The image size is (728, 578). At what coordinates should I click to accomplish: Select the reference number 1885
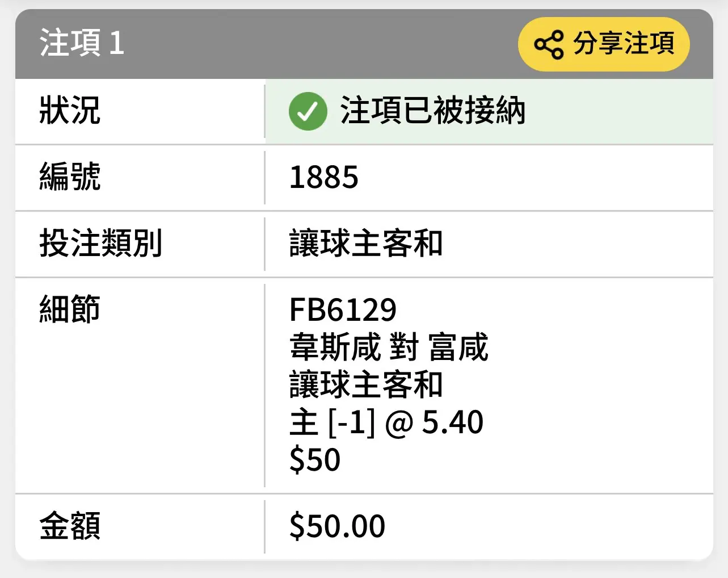pyautogui.click(x=324, y=178)
